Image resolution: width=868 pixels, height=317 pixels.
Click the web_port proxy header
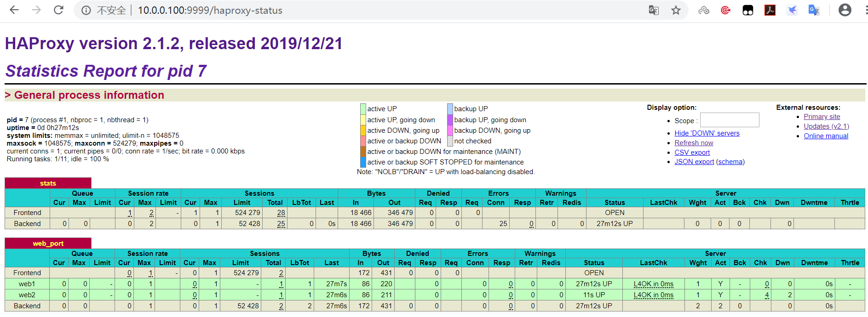point(48,243)
